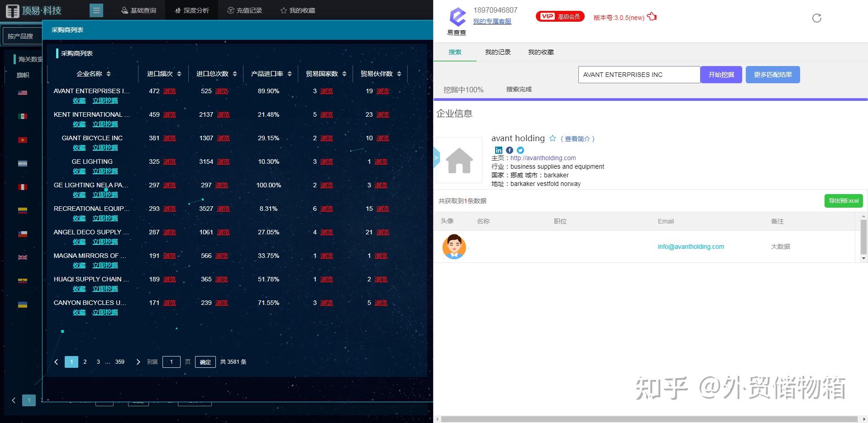Click the contacts table vertical scrollbar
Viewport: 868px width, 423px height.
[863, 238]
